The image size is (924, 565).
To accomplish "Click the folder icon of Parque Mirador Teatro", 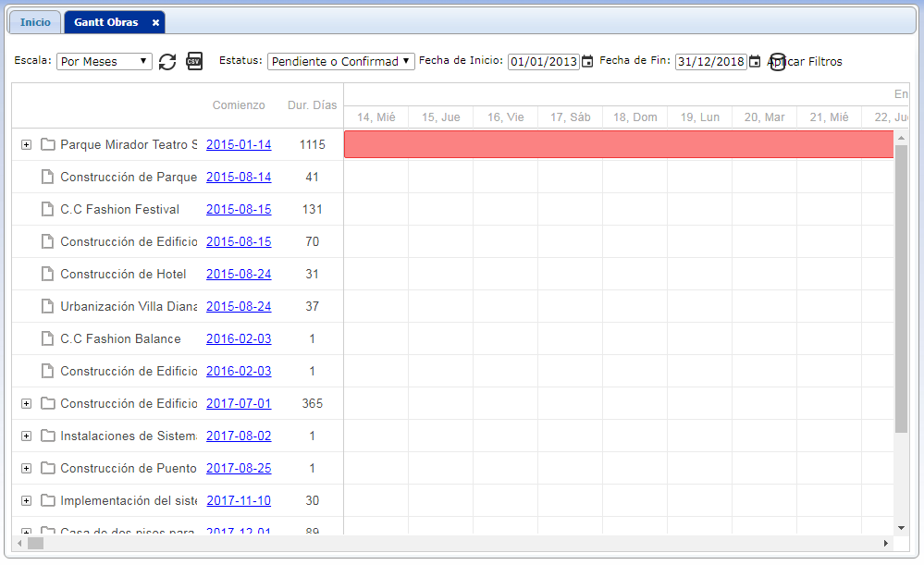I will (48, 144).
